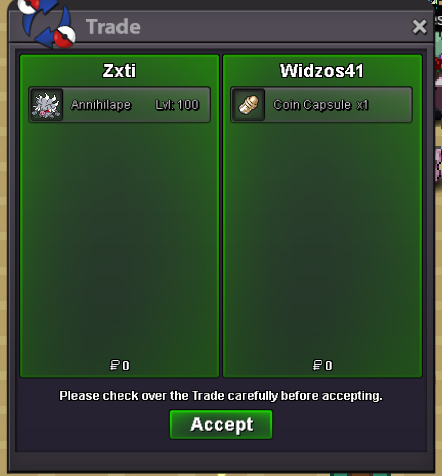
Task: Click Widzos41's money amount 0
Action: point(329,366)
